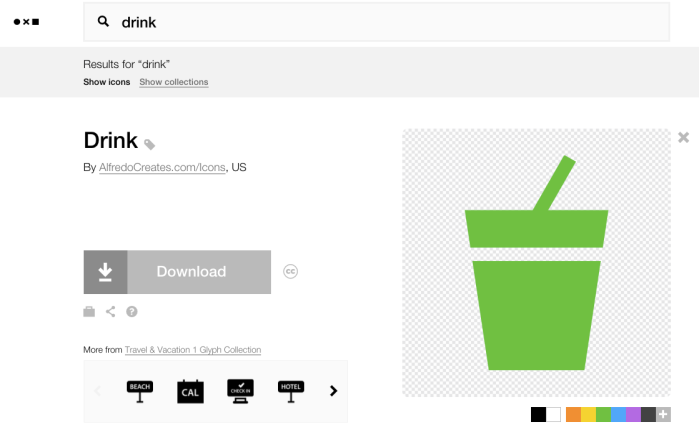The height and width of the screenshot is (432, 699).
Task: Close the icon detail panel
Action: click(684, 137)
